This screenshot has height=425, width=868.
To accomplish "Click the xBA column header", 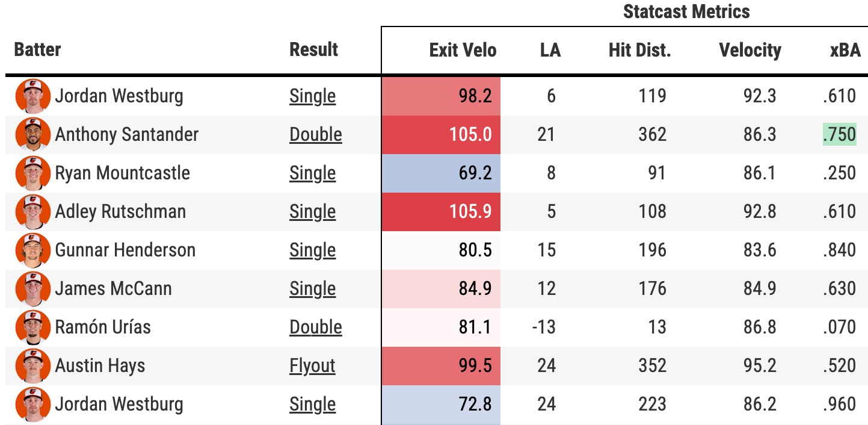I will point(845,50).
